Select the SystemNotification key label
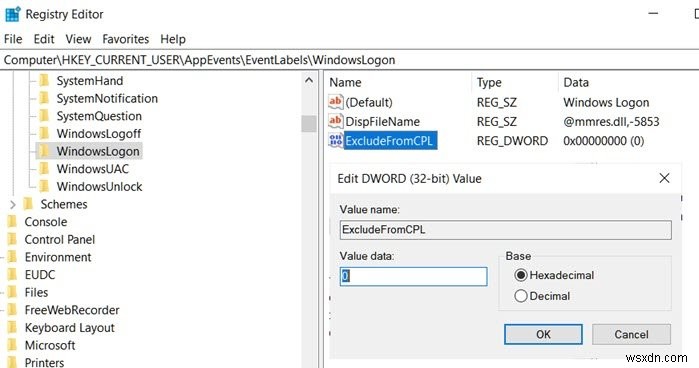The width and height of the screenshot is (699, 368). click(x=107, y=99)
